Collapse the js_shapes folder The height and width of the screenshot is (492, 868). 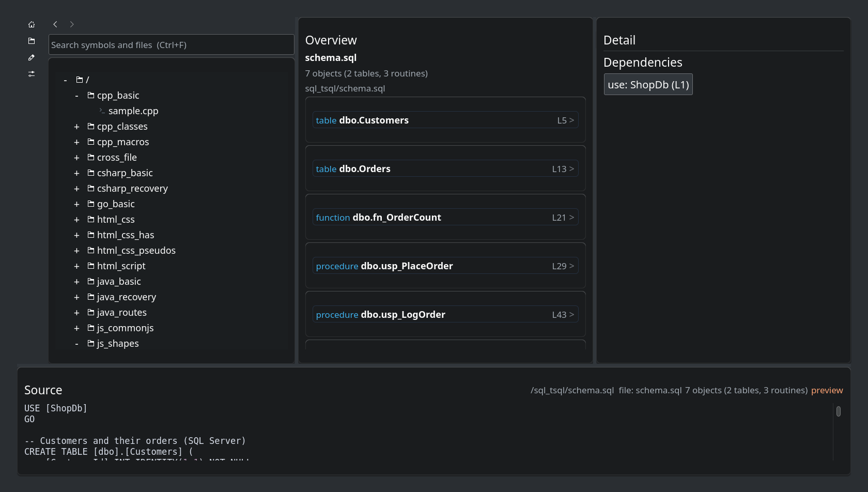[76, 344]
